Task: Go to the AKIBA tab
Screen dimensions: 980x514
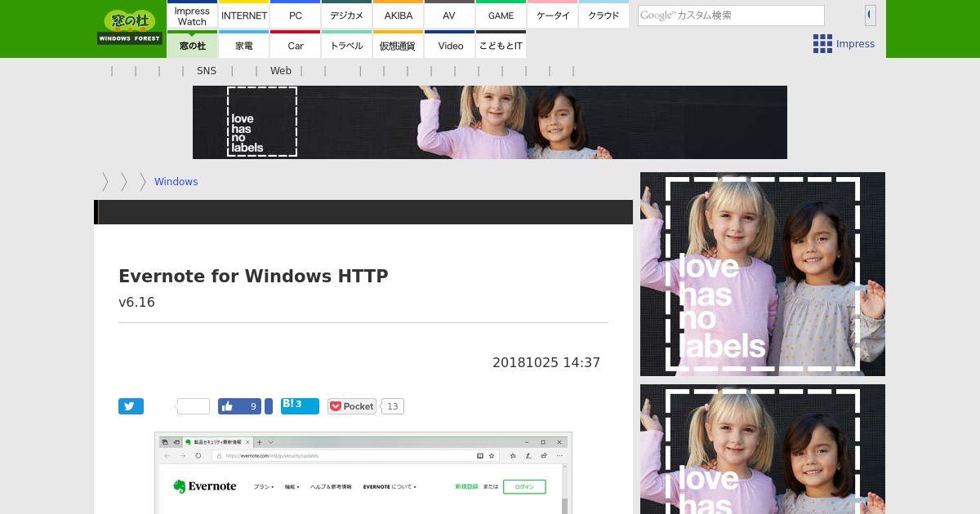Action: click(399, 15)
